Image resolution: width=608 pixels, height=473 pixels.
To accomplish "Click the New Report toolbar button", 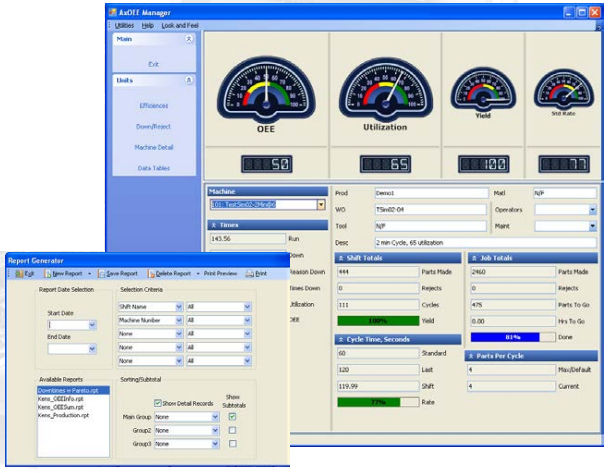I will pyautogui.click(x=63, y=274).
